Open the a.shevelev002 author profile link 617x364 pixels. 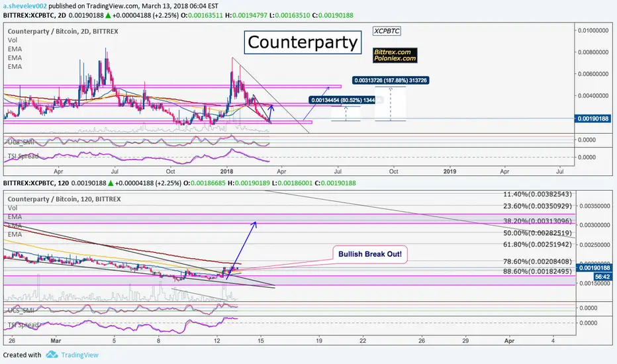[25, 6]
